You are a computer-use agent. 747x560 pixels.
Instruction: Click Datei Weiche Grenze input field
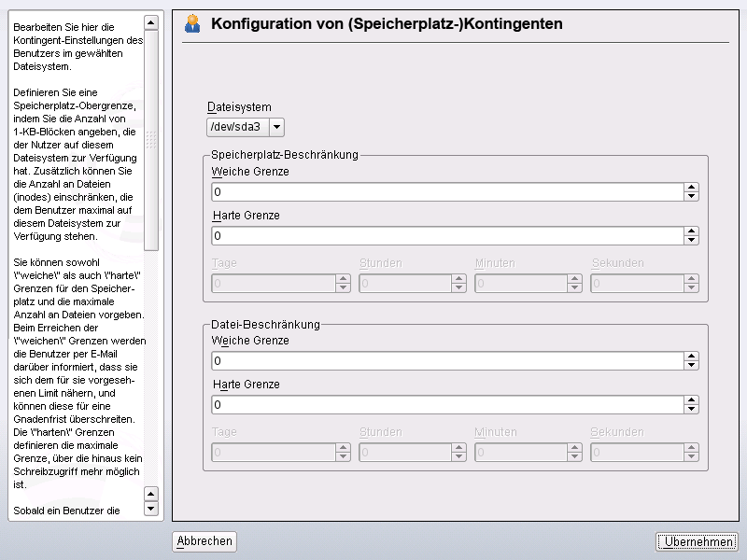(448, 361)
